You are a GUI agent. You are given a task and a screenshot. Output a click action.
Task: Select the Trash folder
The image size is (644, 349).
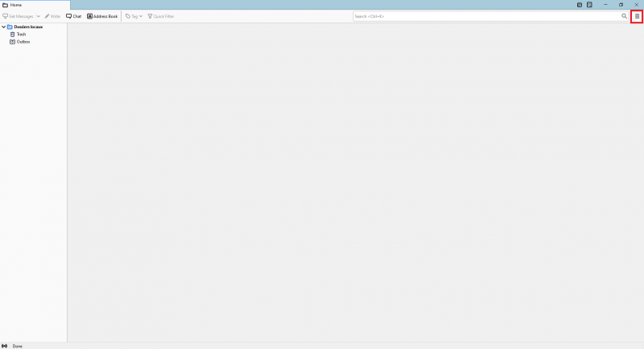click(x=22, y=34)
